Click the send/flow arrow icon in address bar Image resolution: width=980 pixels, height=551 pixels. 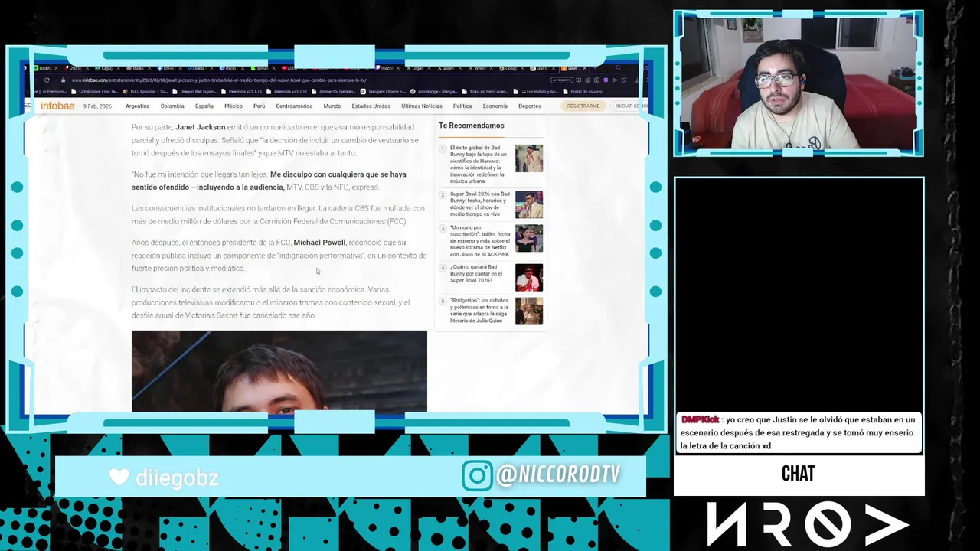point(615,80)
